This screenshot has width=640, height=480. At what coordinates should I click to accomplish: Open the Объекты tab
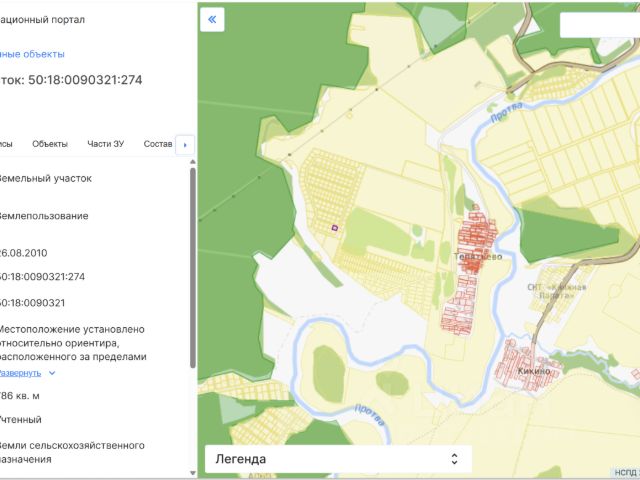click(x=50, y=144)
